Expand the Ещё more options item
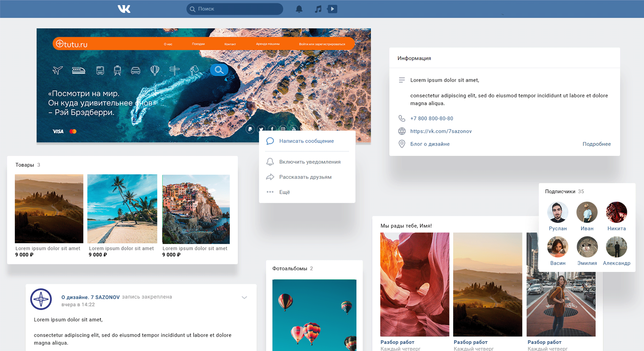 284,192
